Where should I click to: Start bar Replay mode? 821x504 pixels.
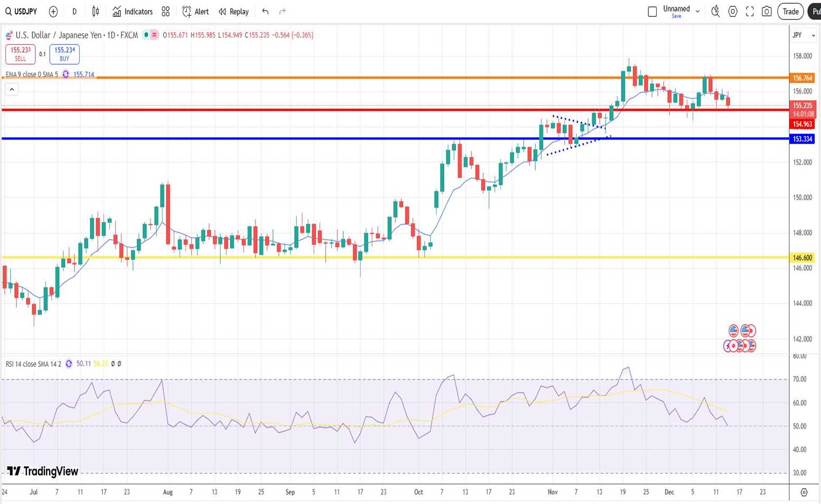233,12
